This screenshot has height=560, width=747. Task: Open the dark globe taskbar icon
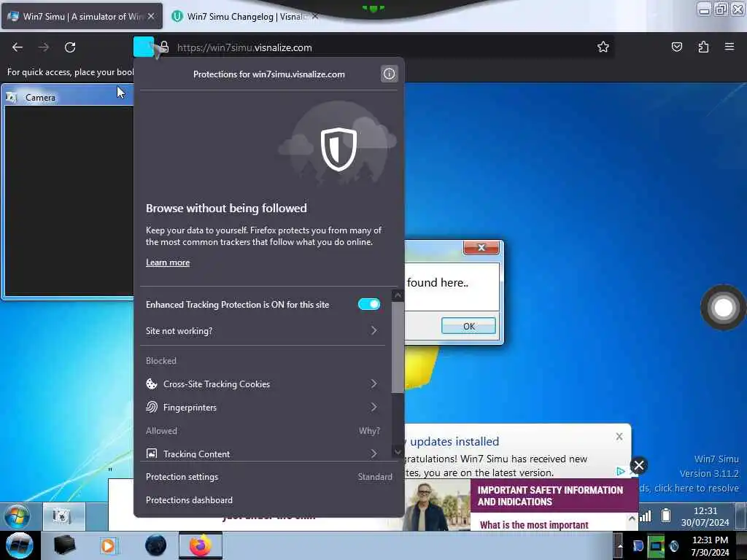click(155, 545)
